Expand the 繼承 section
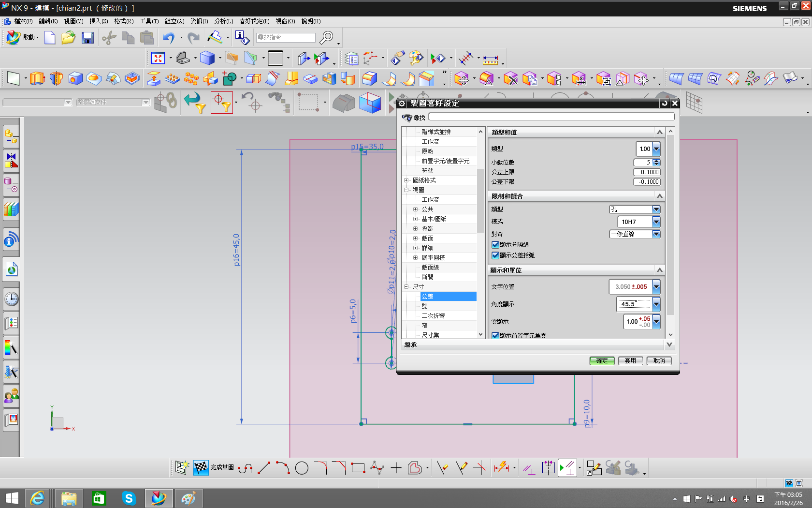Screen dimensions: 812x508 (669, 344)
